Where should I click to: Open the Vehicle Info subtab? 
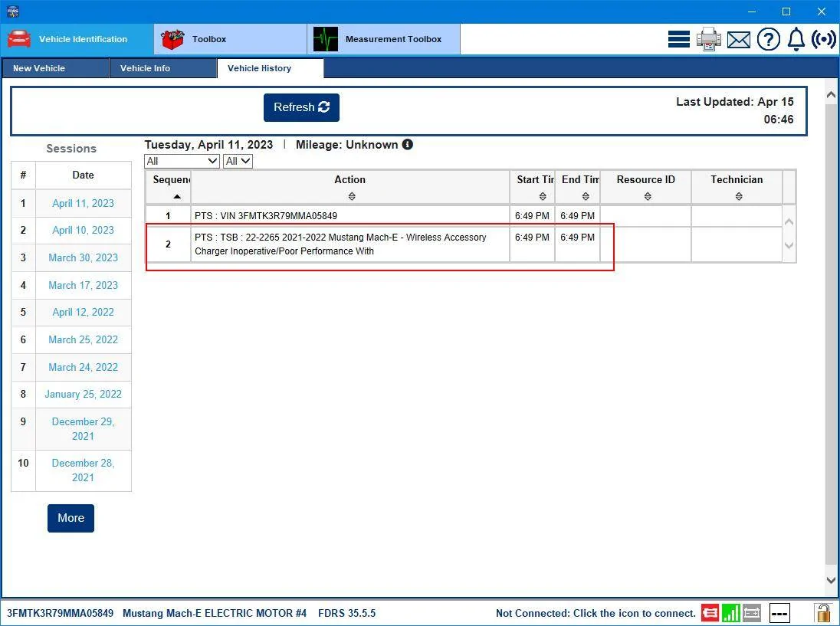[x=163, y=68]
